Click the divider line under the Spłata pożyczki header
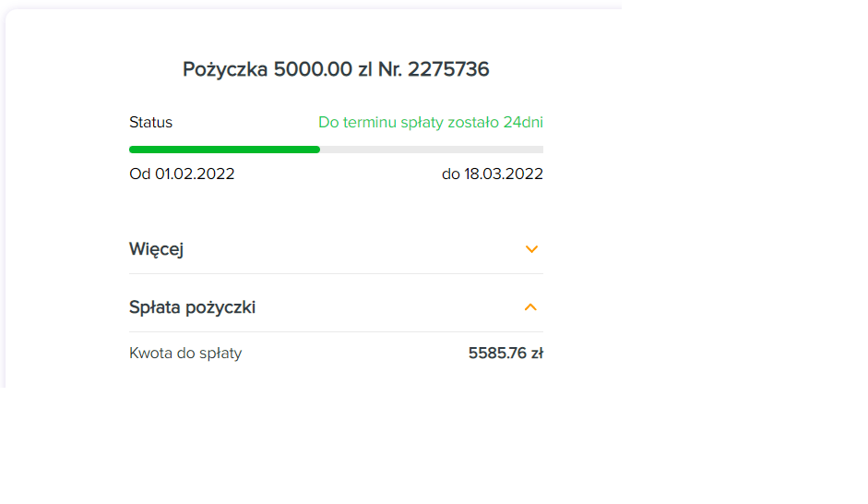Image resolution: width=868 pixels, height=504 pixels. point(336,331)
